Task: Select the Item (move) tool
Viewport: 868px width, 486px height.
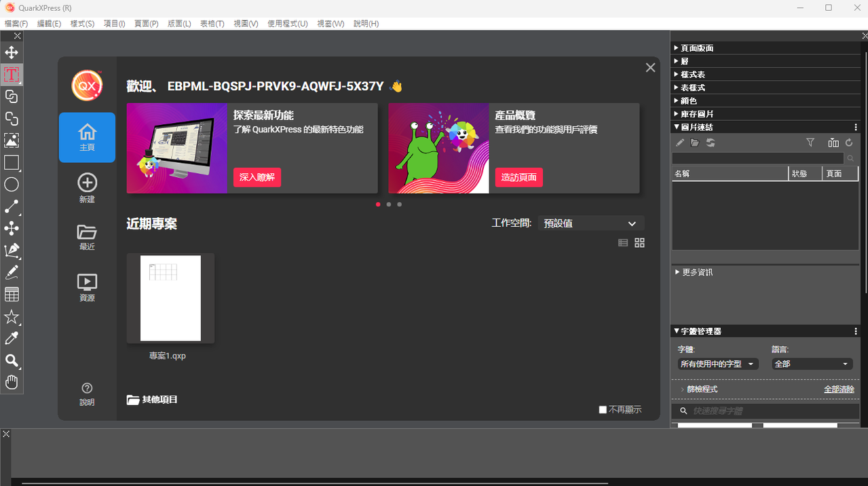Action: (12, 52)
